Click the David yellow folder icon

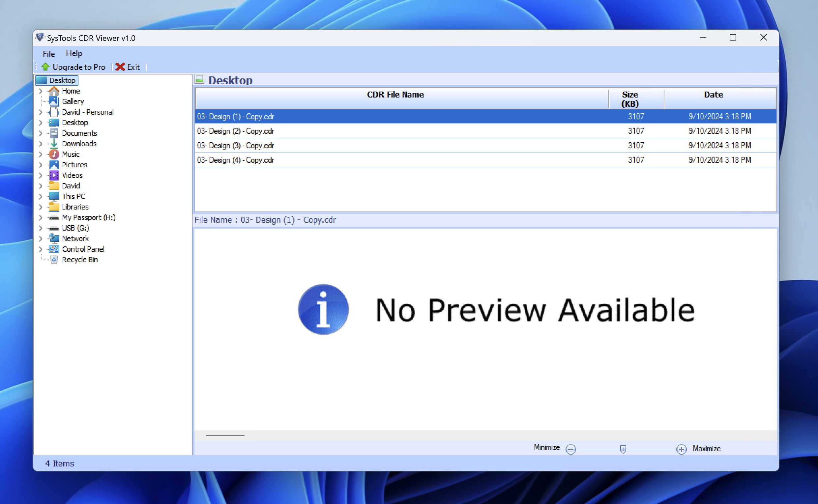pos(54,186)
